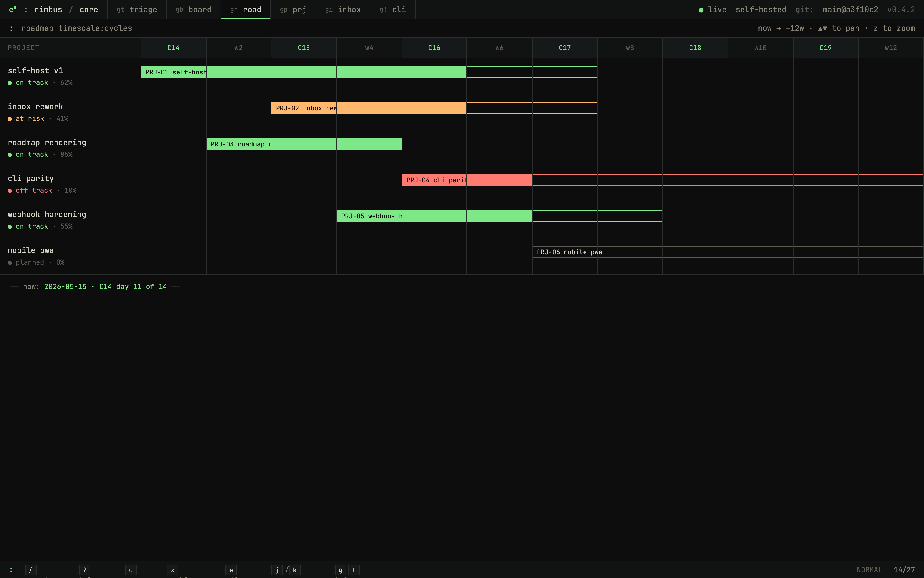Image resolution: width=924 pixels, height=578 pixels.
Task: Select the PRJ-02 inbox rework bar
Action: [x=434, y=108]
